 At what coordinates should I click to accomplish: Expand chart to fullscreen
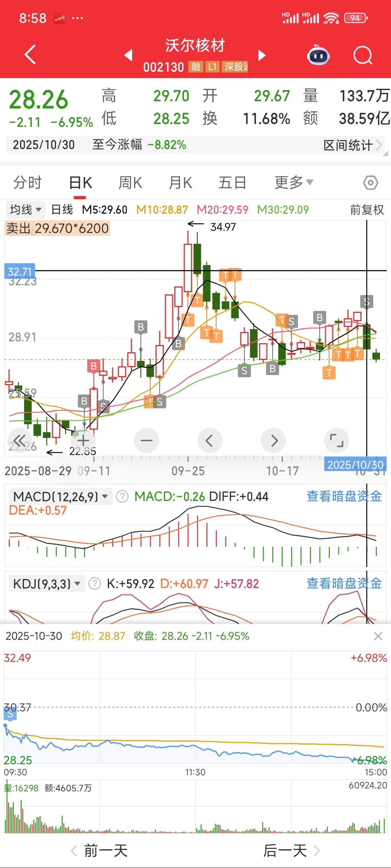[x=337, y=441]
